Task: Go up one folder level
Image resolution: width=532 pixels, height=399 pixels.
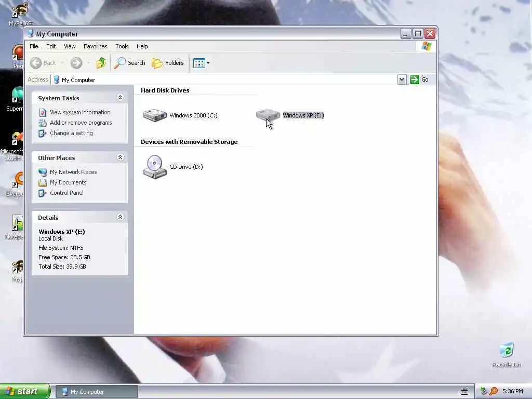Action: point(101,63)
